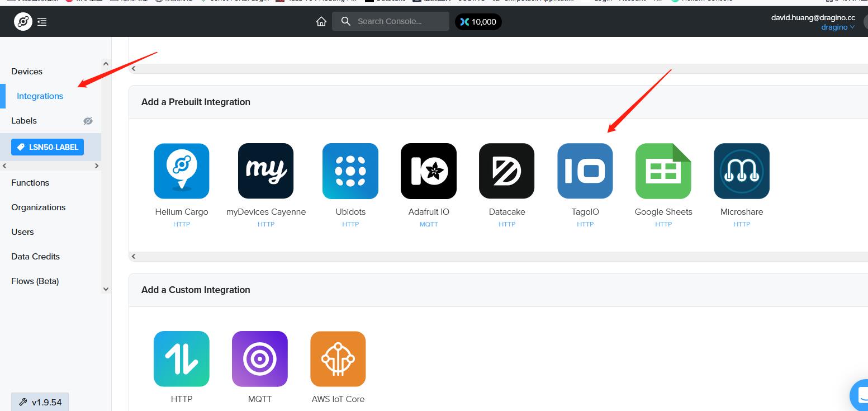Select the LSN50-LABEL label tag

pos(48,147)
